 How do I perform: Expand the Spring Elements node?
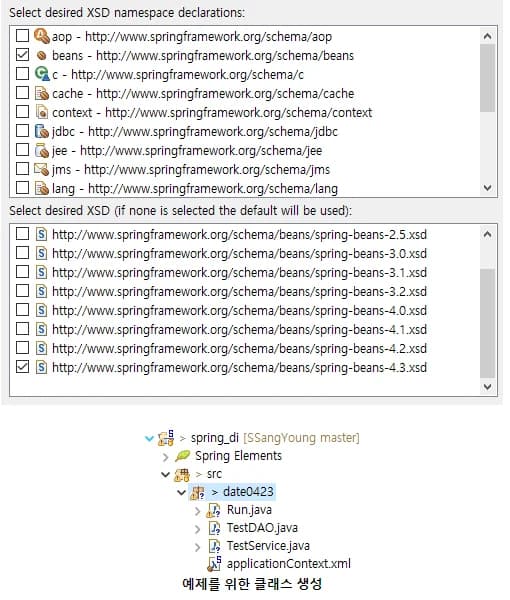(165, 457)
